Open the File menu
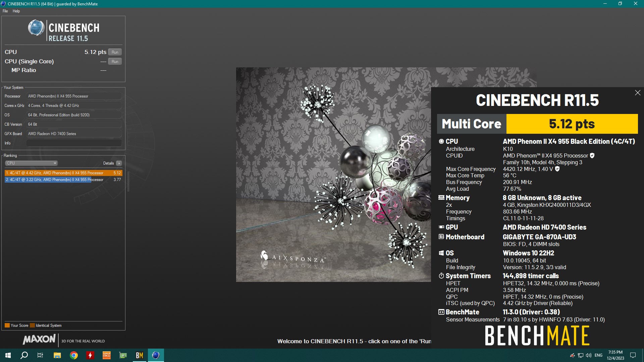Screen dimensions: 644x362 coord(5,11)
